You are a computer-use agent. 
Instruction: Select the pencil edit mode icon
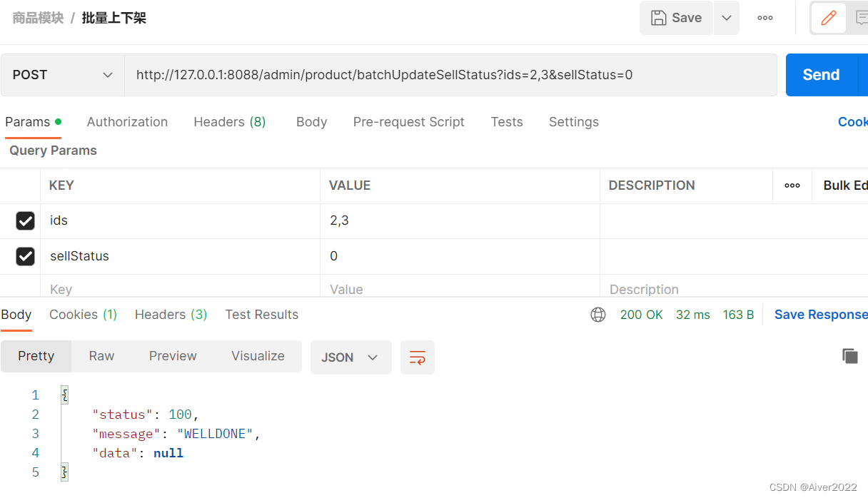click(829, 18)
